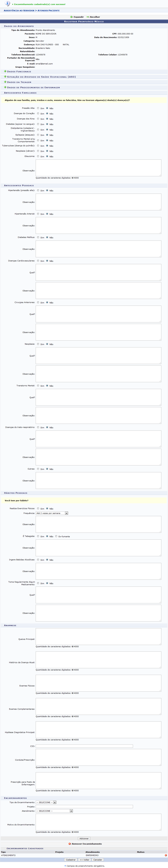Select Sim for Pressão Alta

(x=38, y=108)
